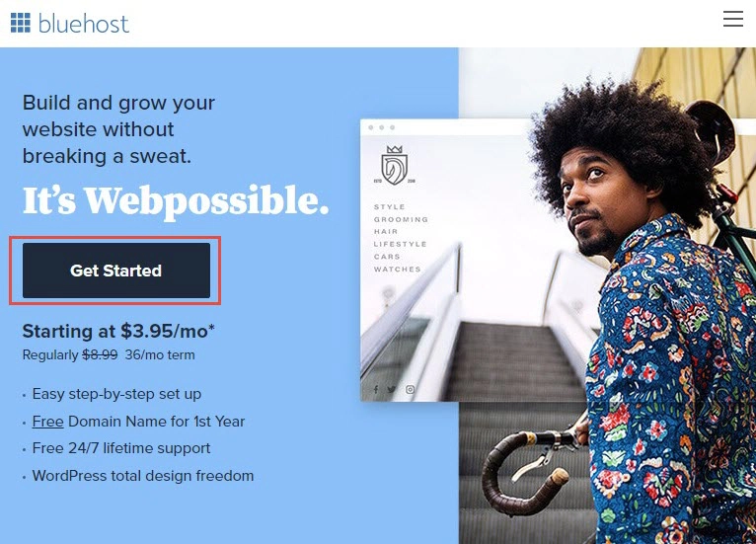The height and width of the screenshot is (544, 756).
Task: Select HAIR in the mockup menu
Action: point(386,231)
